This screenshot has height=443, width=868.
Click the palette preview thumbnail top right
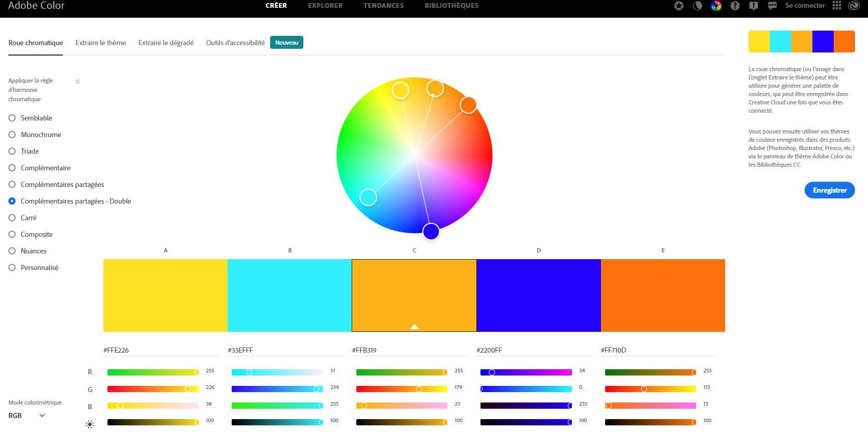click(802, 42)
